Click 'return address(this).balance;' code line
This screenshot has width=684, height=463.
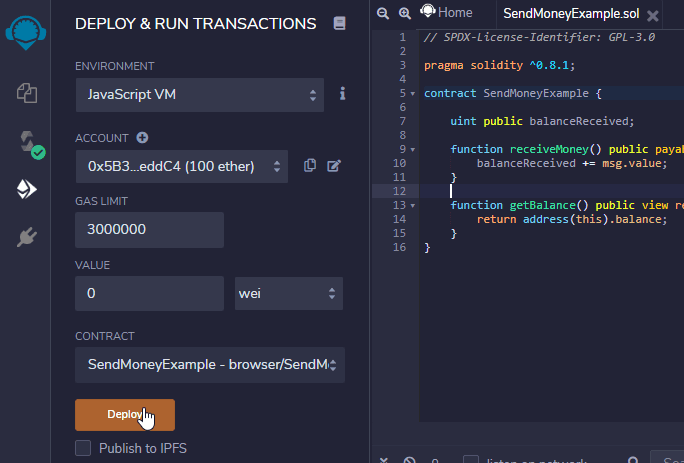(572, 219)
